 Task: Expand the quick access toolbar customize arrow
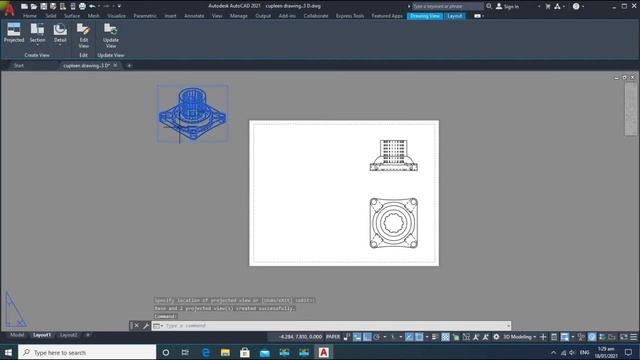[x=119, y=6]
